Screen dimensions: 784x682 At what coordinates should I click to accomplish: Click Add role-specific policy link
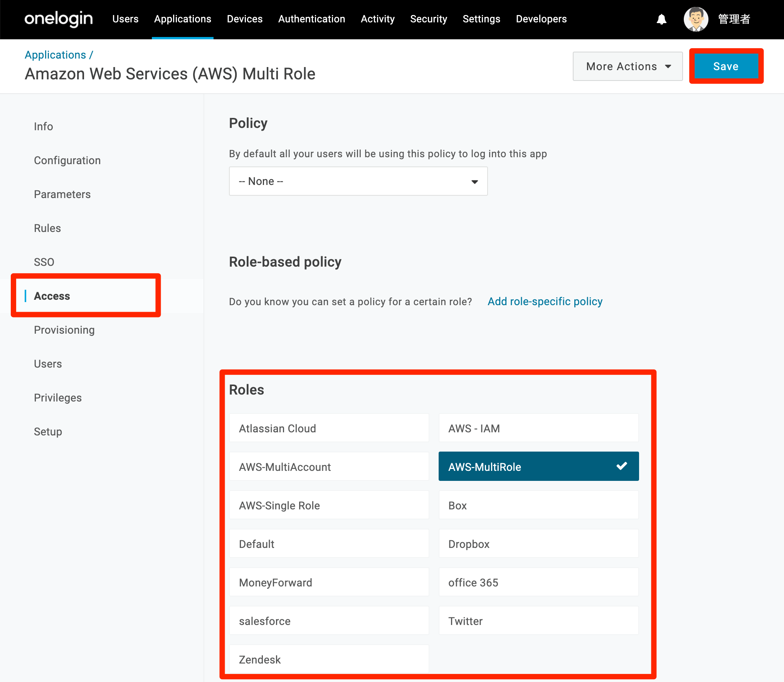[545, 301]
